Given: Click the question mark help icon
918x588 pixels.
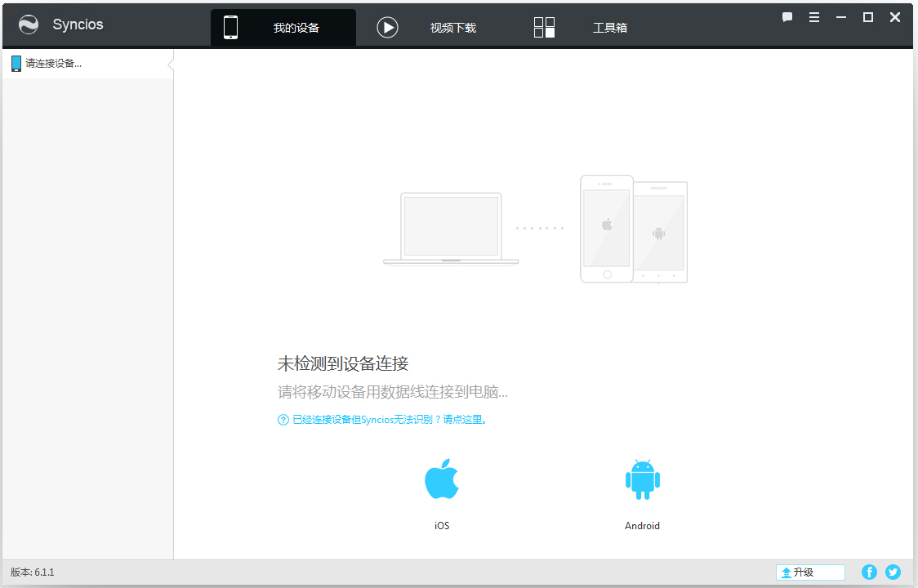Looking at the screenshot, I should coord(283,419).
